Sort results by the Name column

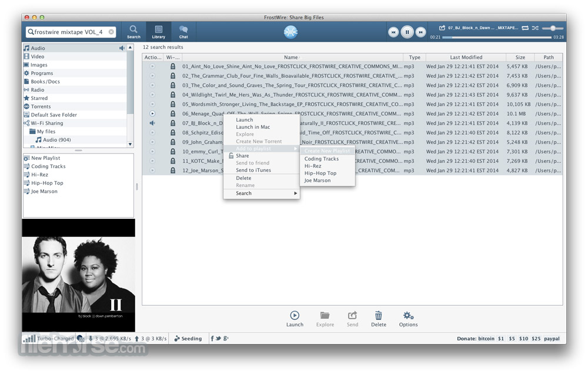pos(292,57)
